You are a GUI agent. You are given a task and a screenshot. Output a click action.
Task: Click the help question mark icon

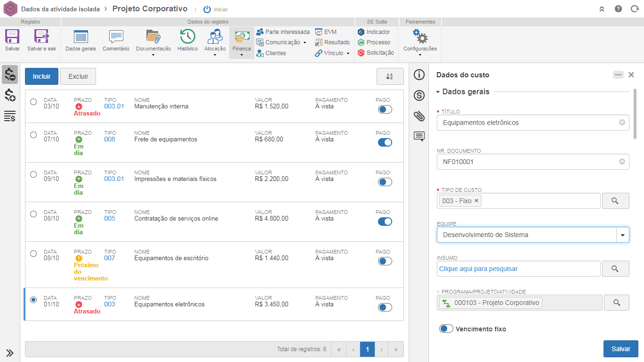click(x=618, y=9)
